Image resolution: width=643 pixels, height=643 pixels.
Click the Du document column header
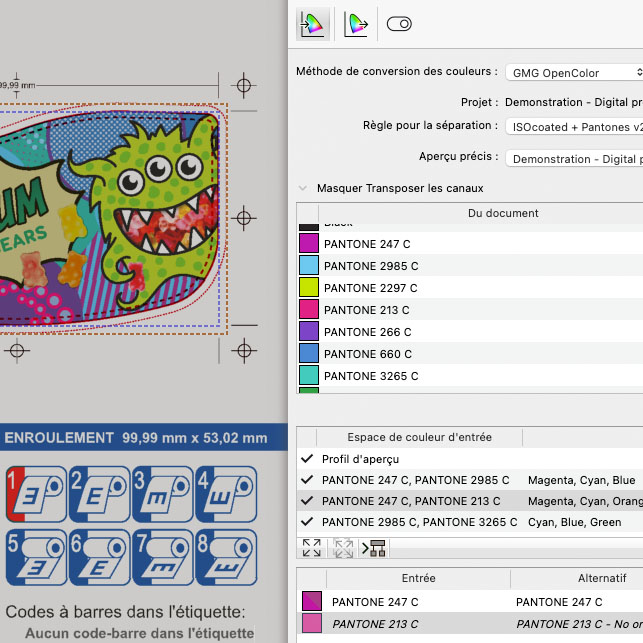click(503, 213)
